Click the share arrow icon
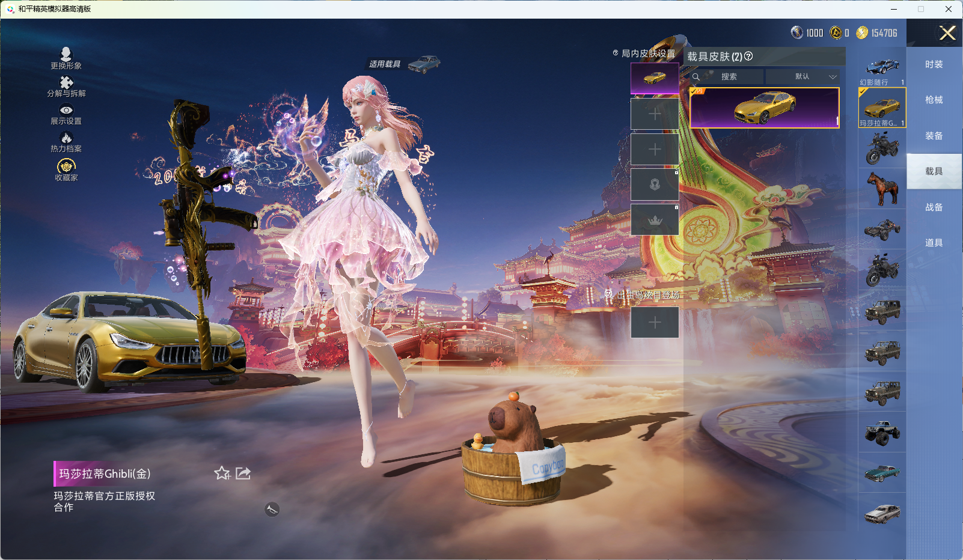This screenshot has height=560, width=963. click(x=243, y=473)
